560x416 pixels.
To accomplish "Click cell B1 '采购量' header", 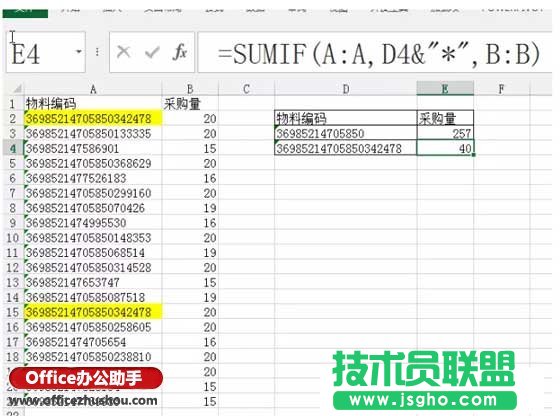I will [x=190, y=104].
